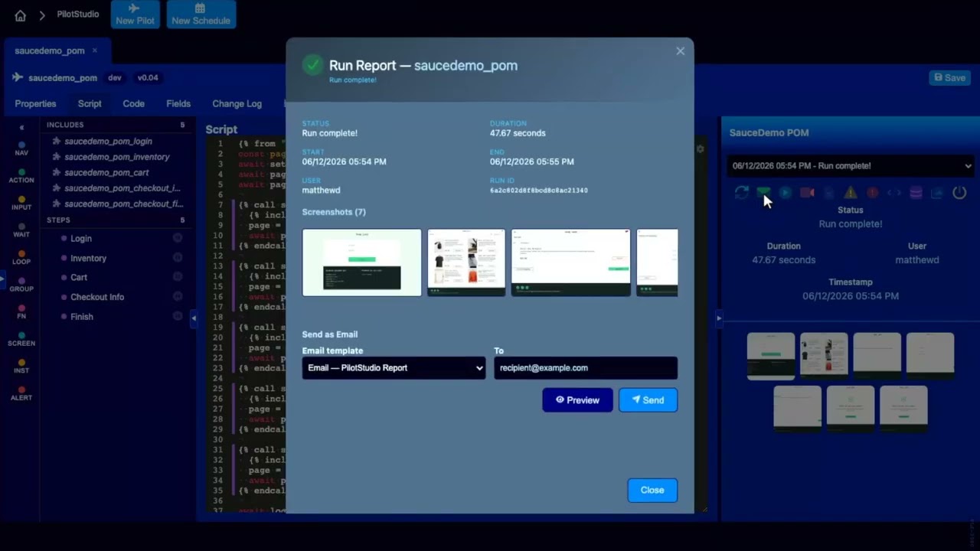
Task: Switch to the Properties tab
Action: point(35,104)
